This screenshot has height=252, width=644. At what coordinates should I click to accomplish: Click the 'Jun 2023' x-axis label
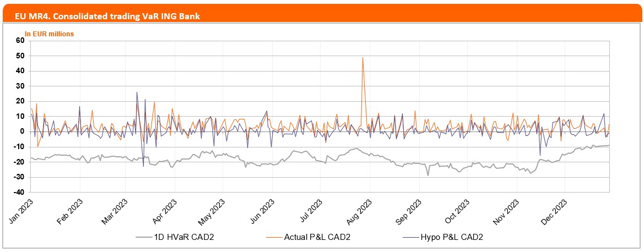[264, 211]
